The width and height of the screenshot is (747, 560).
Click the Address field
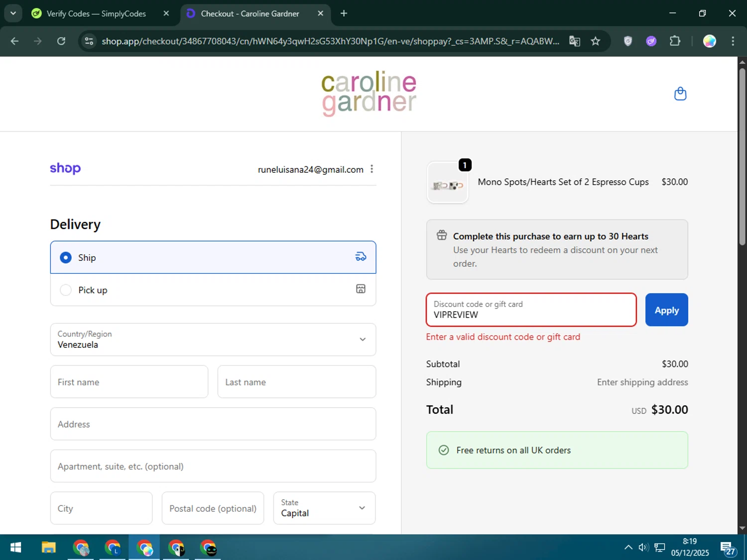tap(213, 424)
